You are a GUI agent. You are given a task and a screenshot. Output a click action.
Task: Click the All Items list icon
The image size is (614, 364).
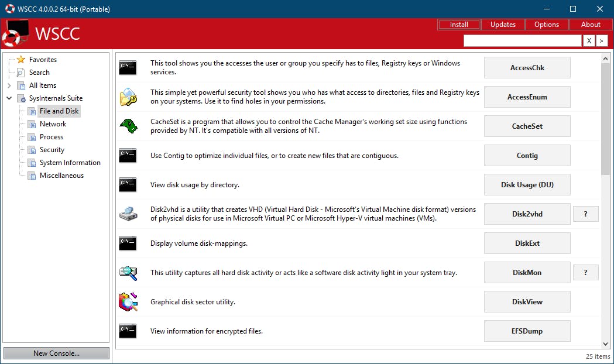21,85
